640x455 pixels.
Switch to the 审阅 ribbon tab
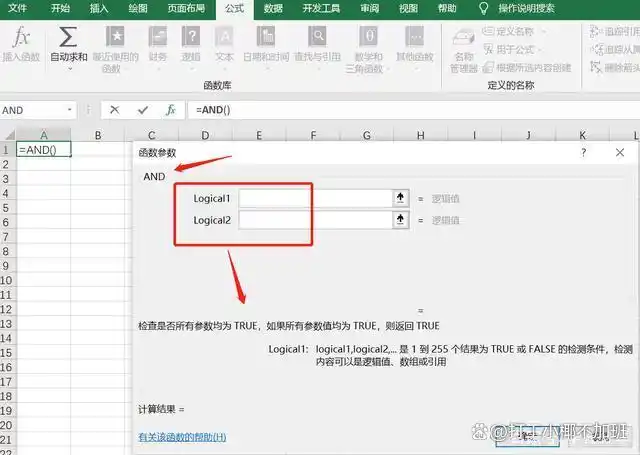point(369,8)
